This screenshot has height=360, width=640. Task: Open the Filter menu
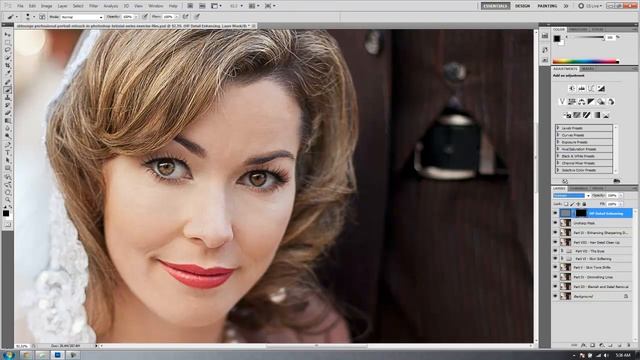point(93,6)
